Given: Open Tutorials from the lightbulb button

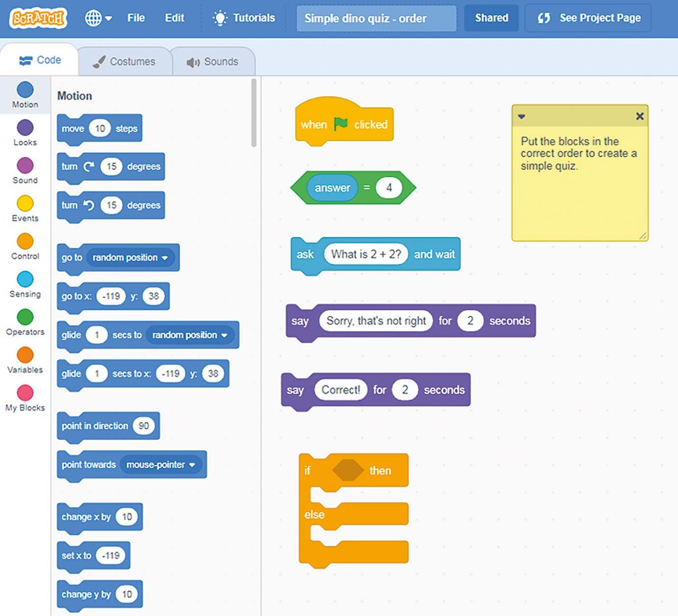Looking at the screenshot, I should point(244,18).
